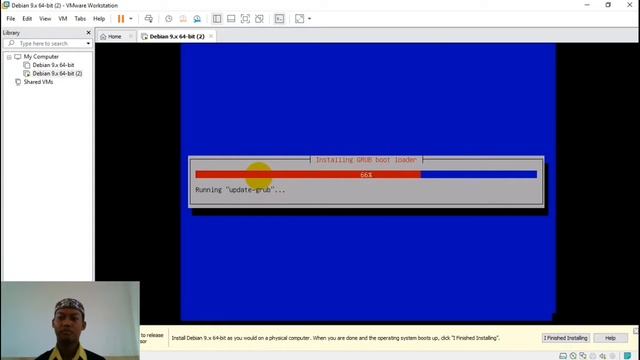Viewport: 640px width, 360px height.
Task: Open the console view icon
Action: click(279, 19)
